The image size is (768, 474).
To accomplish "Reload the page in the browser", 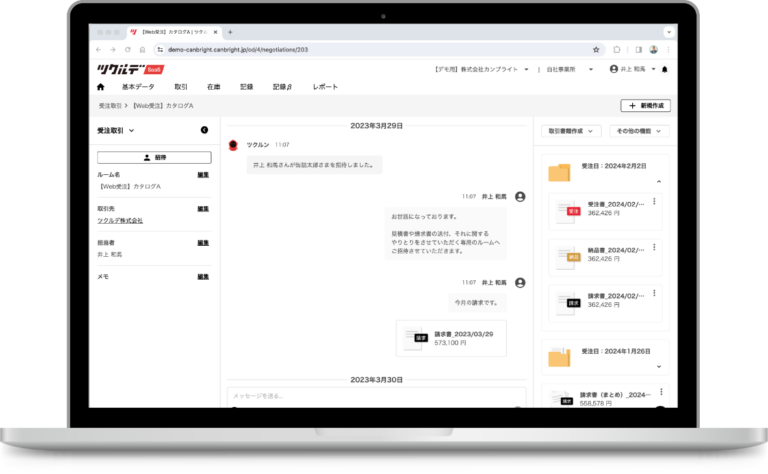I will point(127,49).
